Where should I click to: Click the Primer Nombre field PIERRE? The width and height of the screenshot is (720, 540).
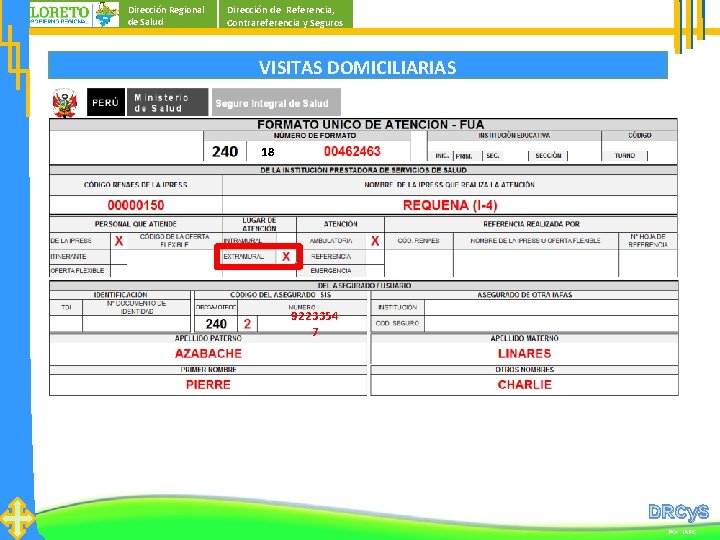tap(208, 385)
